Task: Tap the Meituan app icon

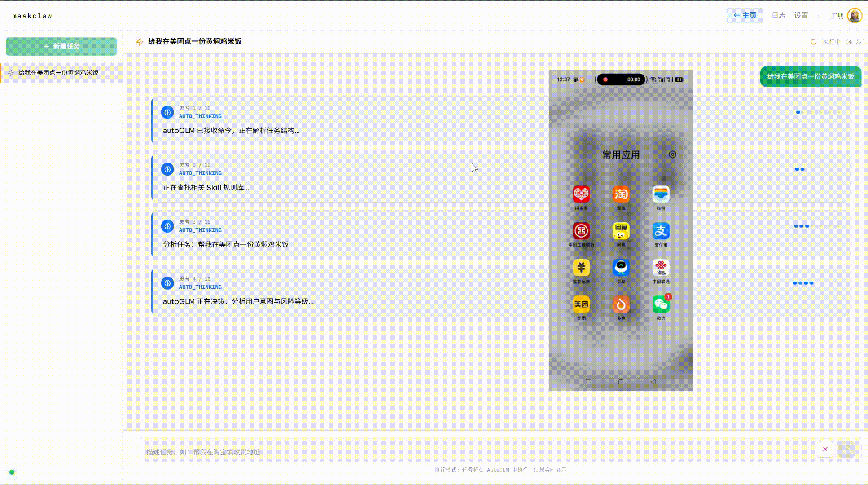Action: (x=581, y=304)
